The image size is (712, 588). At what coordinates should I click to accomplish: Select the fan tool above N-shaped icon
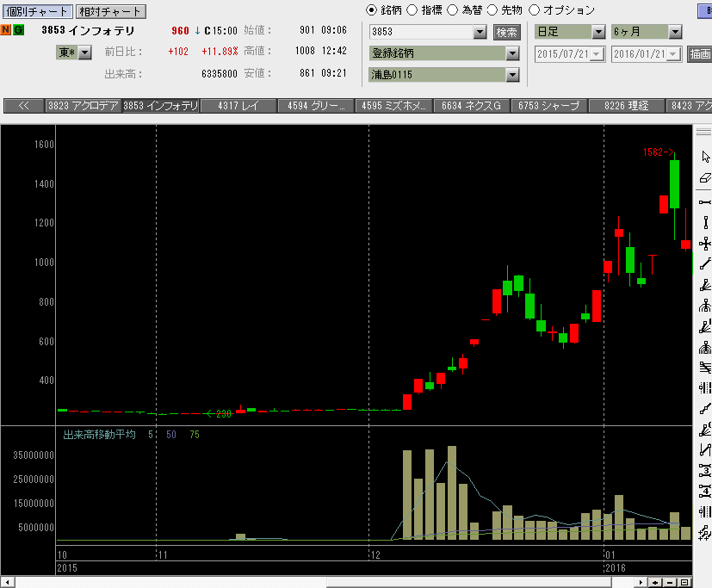tap(705, 430)
